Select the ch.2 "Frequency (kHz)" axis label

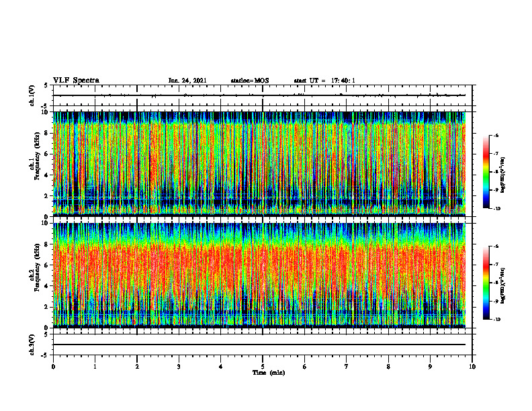point(37,267)
